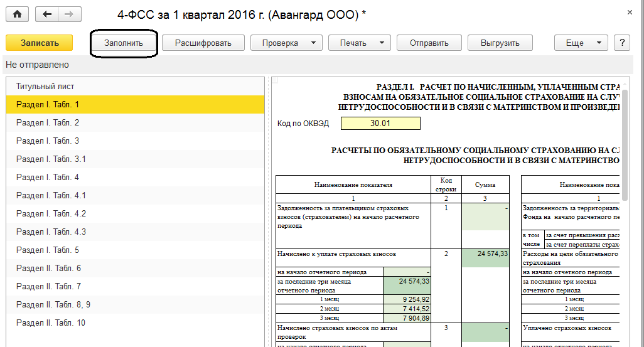Select the 24 574,33 sum cell in row 2

click(485, 254)
